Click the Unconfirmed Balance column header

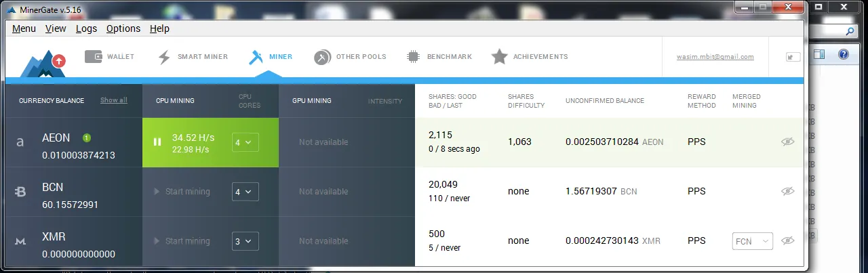click(x=605, y=101)
